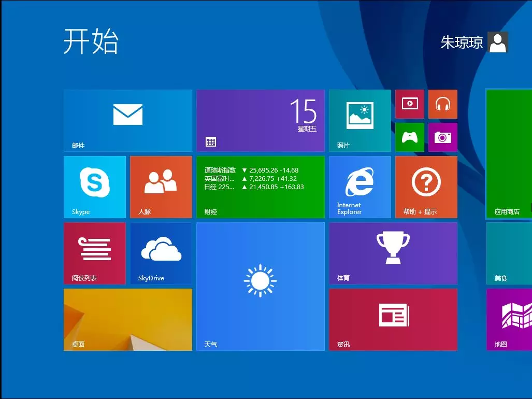Open the 天气 weather tile
This screenshot has height=399, width=532.
260,287
